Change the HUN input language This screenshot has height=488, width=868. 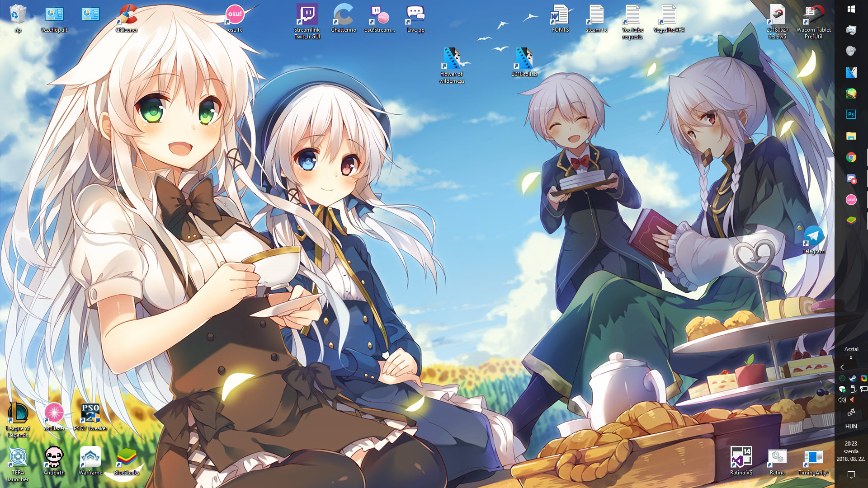[851, 427]
